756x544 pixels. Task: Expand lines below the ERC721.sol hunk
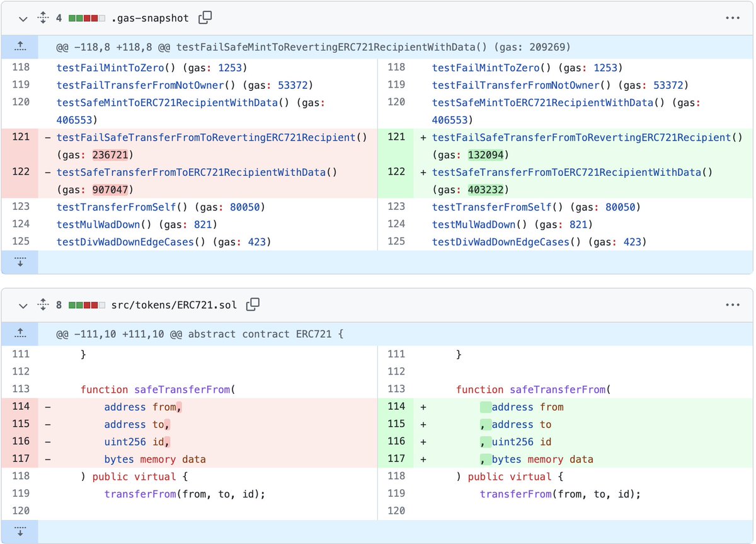pyautogui.click(x=20, y=531)
